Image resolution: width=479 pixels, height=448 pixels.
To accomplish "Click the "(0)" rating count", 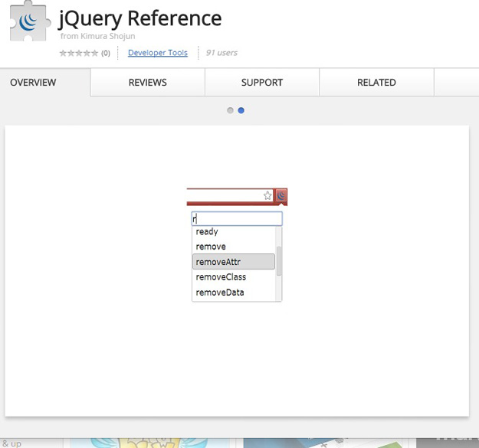I will click(106, 54).
